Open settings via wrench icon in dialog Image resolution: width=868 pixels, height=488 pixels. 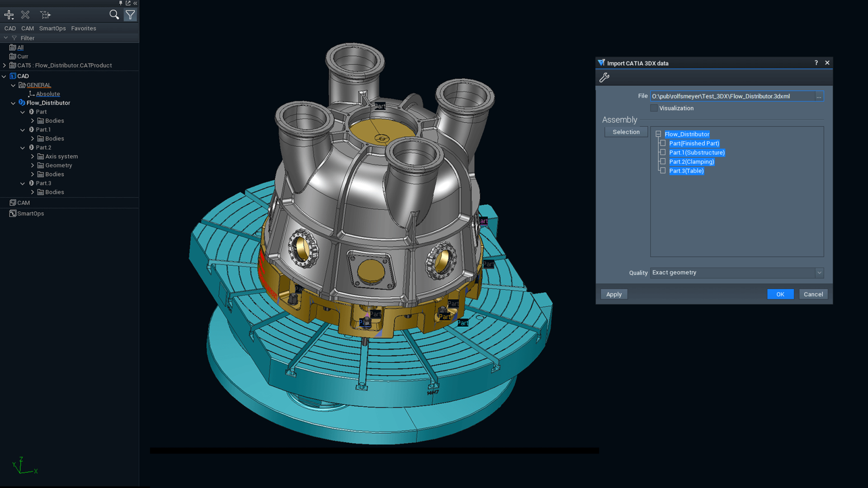pyautogui.click(x=604, y=77)
